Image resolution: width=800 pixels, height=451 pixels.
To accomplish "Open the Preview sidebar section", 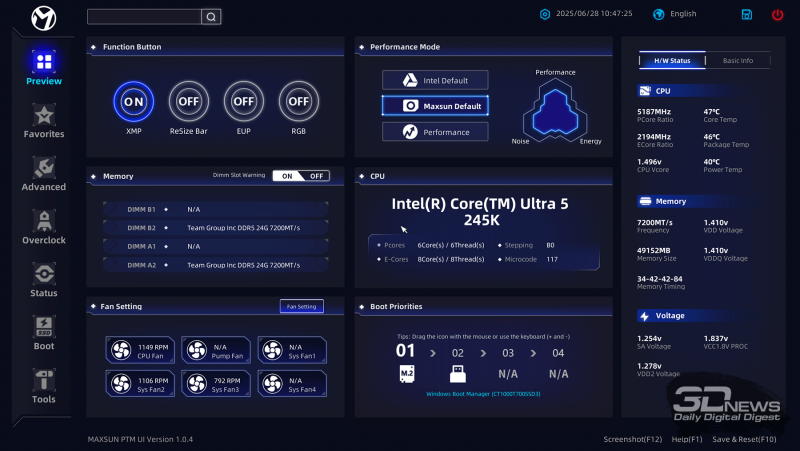I will (x=44, y=67).
